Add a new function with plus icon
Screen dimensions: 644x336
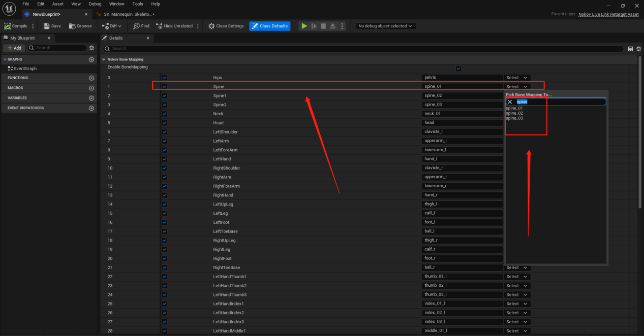click(x=91, y=78)
